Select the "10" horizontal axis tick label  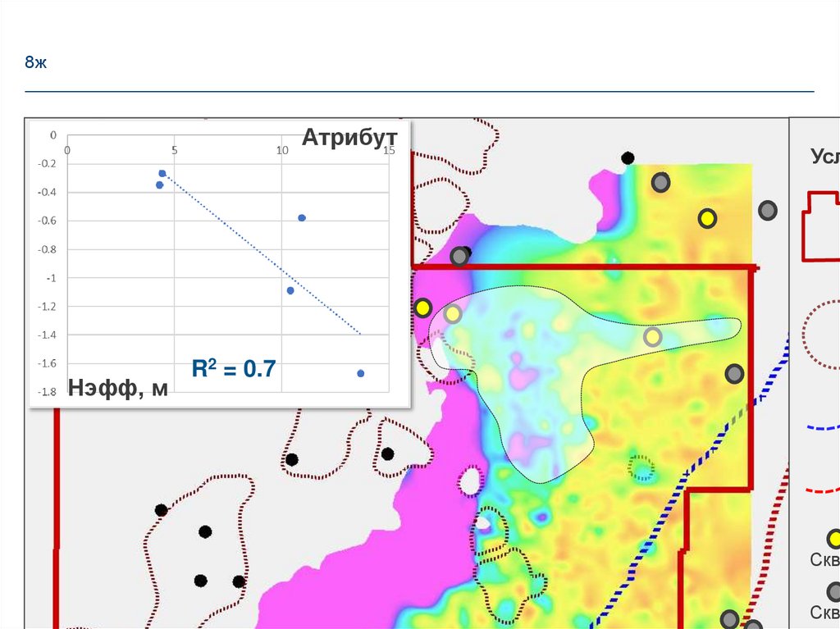coord(282,151)
